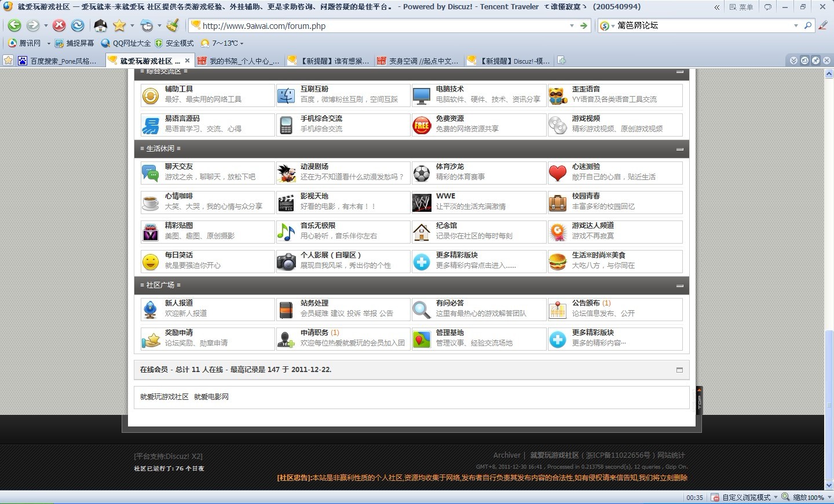Open the WWE forum icon

tap(422, 203)
